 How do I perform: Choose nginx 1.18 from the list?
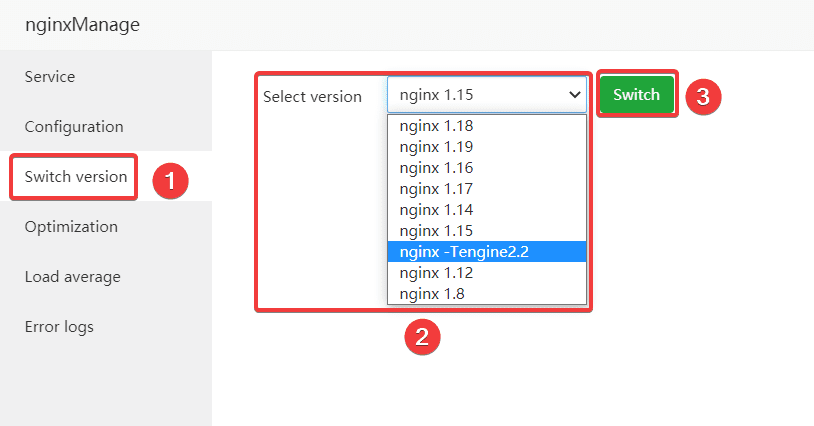[x=436, y=126]
